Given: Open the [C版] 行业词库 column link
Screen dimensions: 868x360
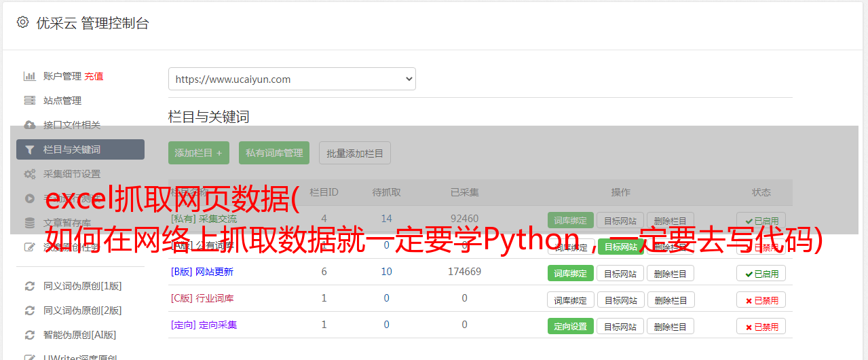Looking at the screenshot, I should pyautogui.click(x=202, y=298).
